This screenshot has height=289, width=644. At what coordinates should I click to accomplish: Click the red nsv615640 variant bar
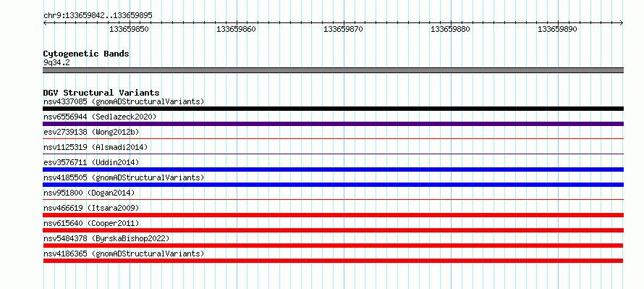click(x=333, y=230)
